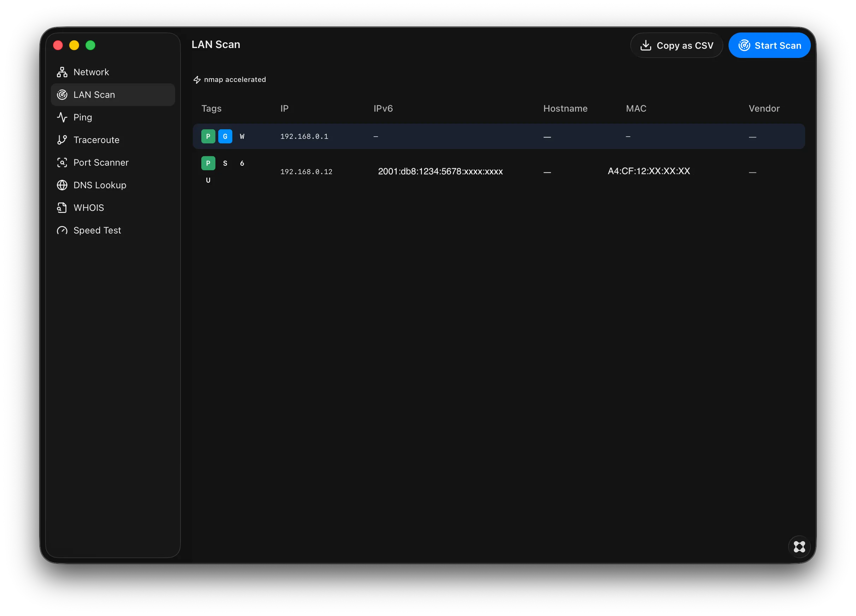Click the radar icon in Start Scan
The image size is (856, 616).
click(x=744, y=45)
